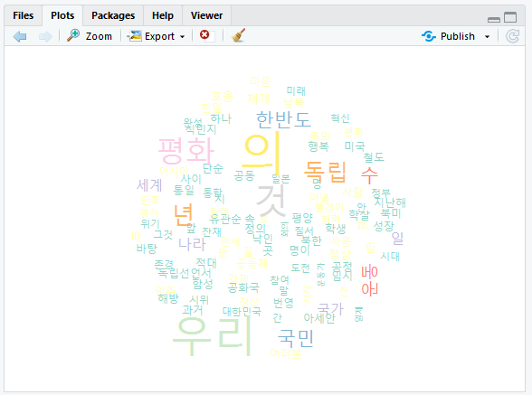Minimize the Plots pane

(494, 20)
